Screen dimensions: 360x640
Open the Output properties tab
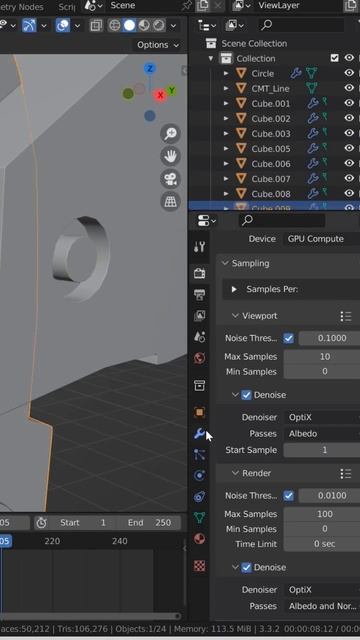200,294
